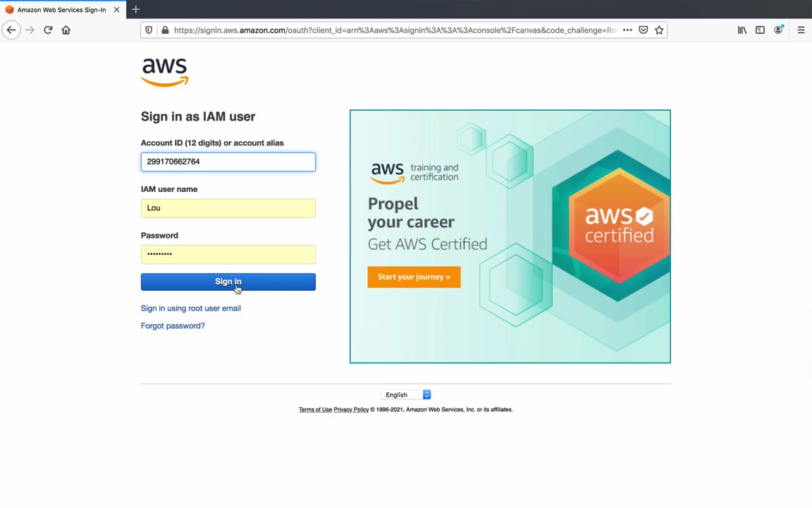This screenshot has height=508, width=812.
Task: Save page to Pocket icon
Action: point(643,30)
